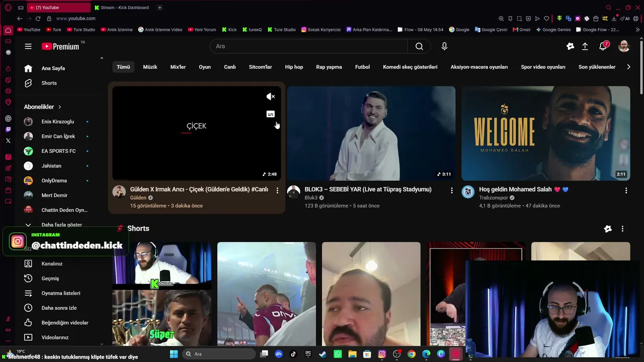
Task: Open the YouTube upload/create icon
Action: [585, 46]
